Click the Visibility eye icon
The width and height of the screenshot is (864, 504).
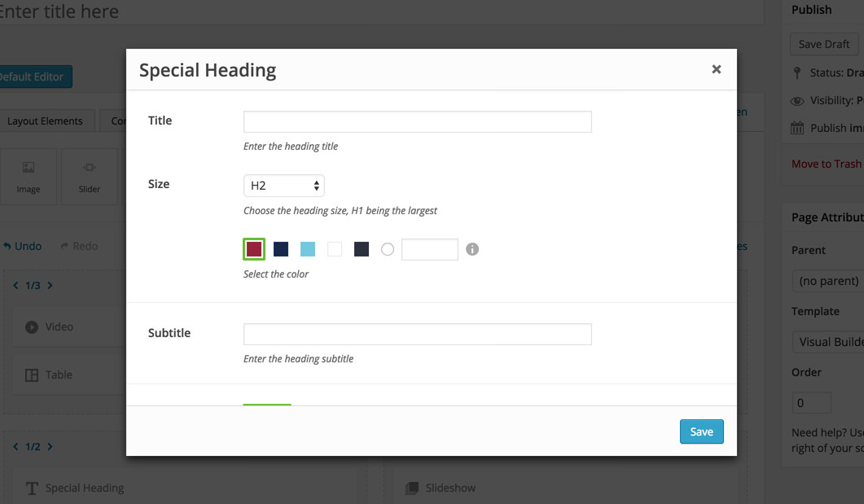point(796,101)
